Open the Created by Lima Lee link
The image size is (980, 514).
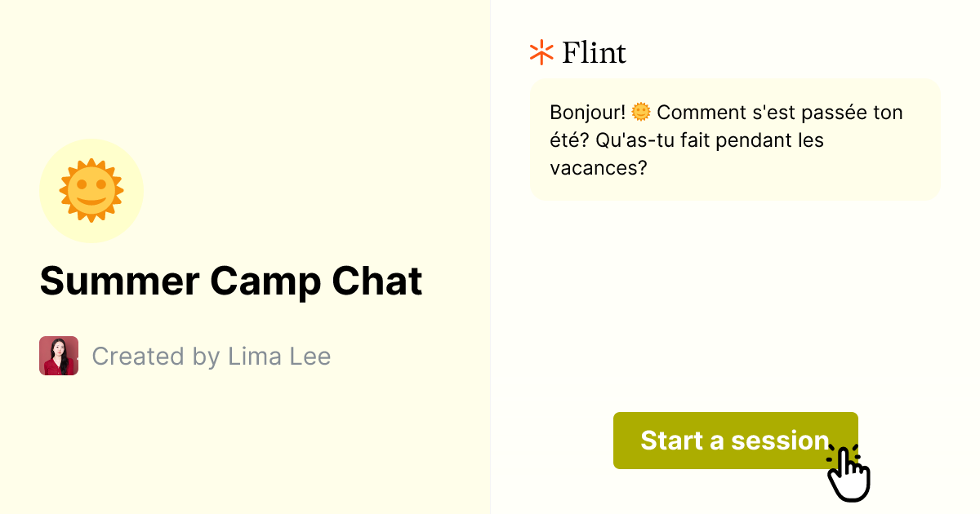[212, 356]
